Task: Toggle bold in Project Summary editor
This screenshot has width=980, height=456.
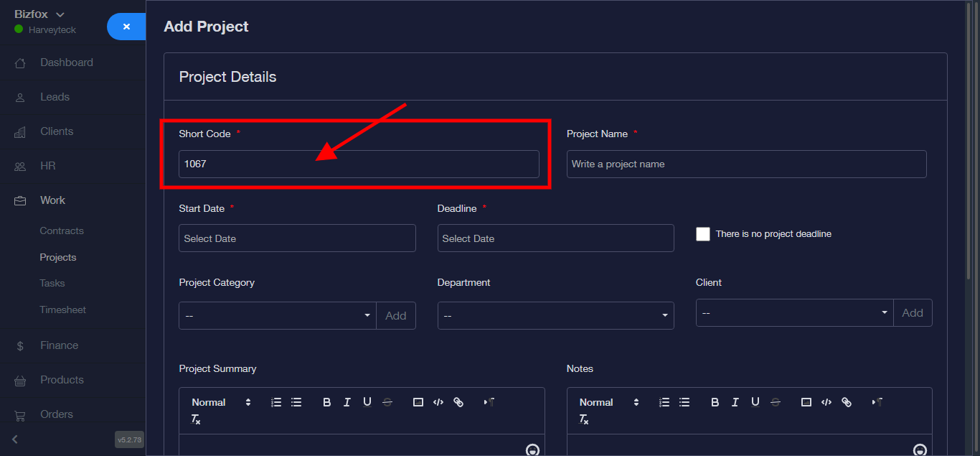Action: pyautogui.click(x=326, y=402)
